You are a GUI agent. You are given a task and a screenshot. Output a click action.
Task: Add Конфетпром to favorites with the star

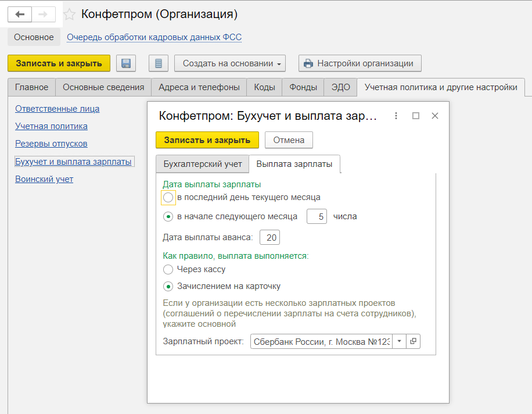pos(70,15)
